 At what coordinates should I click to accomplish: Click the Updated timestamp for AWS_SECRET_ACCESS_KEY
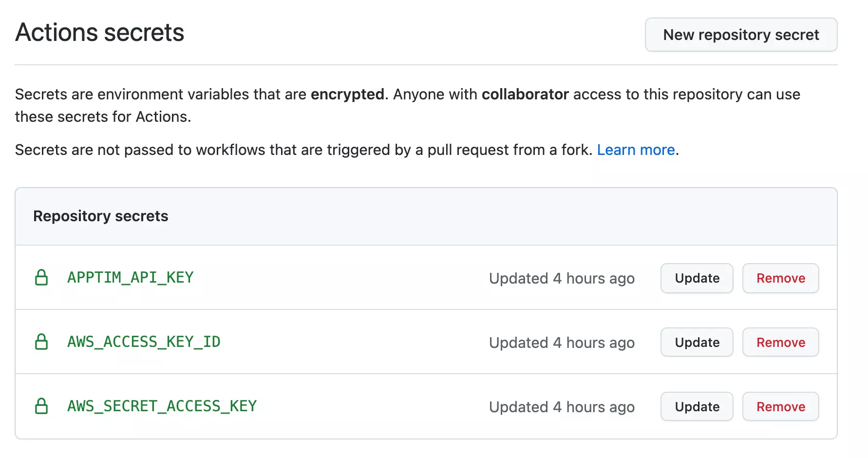pos(561,406)
